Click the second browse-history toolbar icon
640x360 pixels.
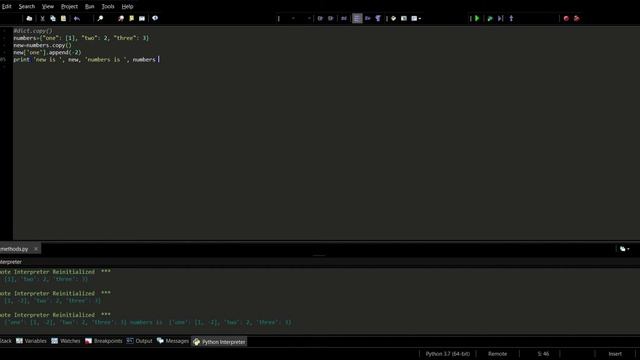point(331,18)
